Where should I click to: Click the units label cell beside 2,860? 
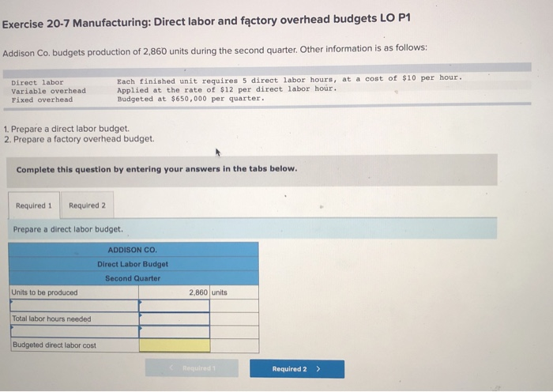pos(234,292)
